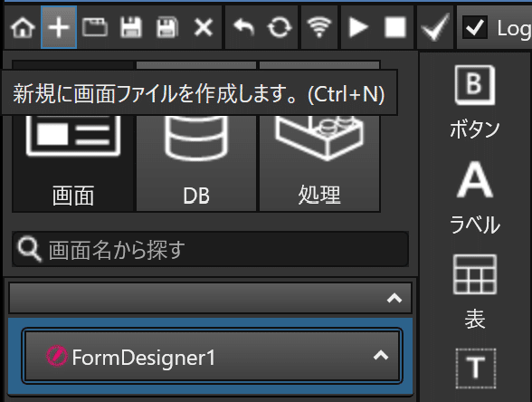532x402 pixels.
Task: Click the magnifier search icon
Action: pyautogui.click(x=30, y=250)
